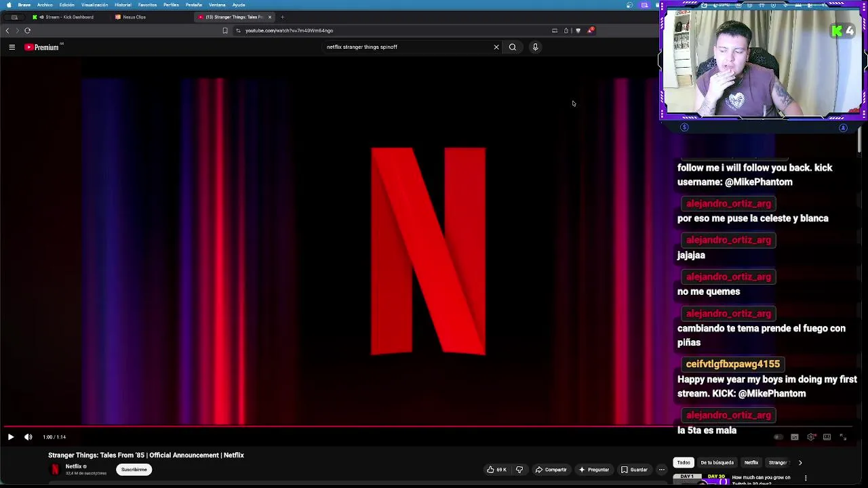868x488 pixels.
Task: Open player settings gear
Action: click(x=811, y=437)
